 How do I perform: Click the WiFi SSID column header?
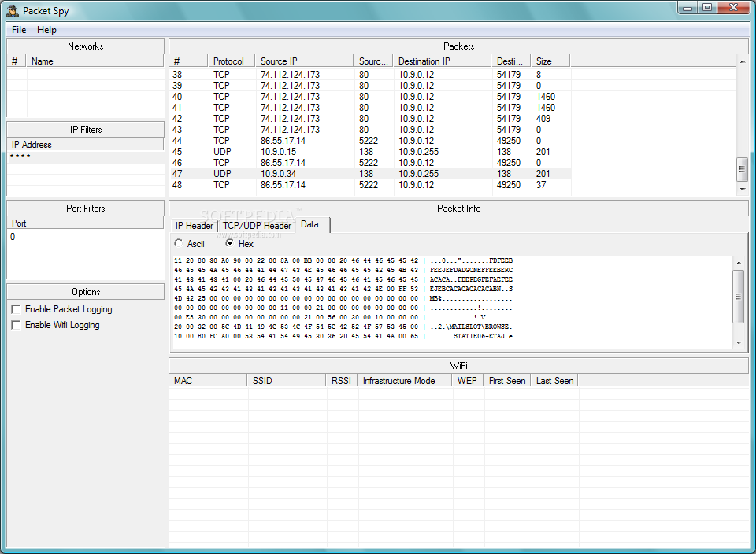pyautogui.click(x=287, y=381)
